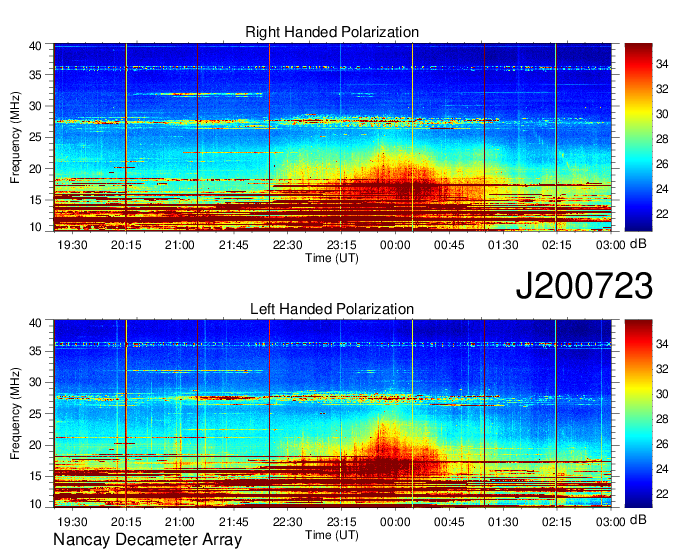Click "03:00" tick on Right Handed time axis
Image resolution: width=680 pixels, height=552 pixels.
pos(611,245)
